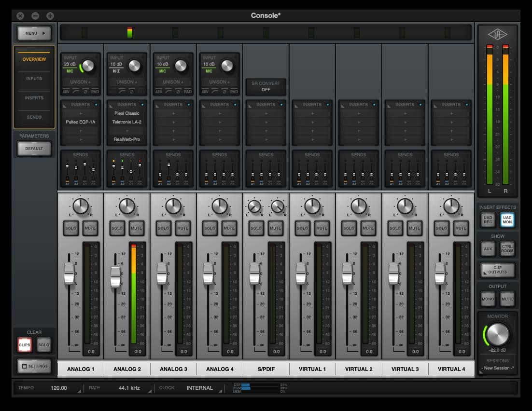Viewport: 532px width, 411px height.
Task: Click the Virtual 4 pan knob
Action: pos(451,206)
